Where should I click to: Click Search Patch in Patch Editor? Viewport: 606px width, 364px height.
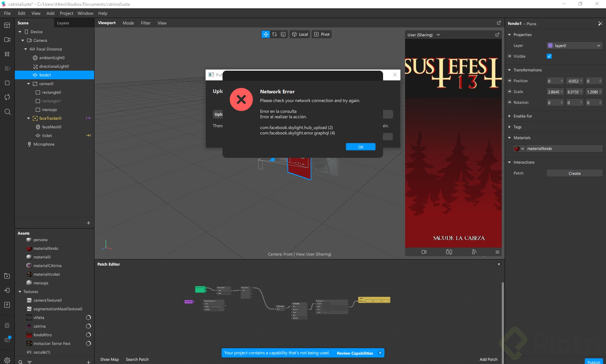click(x=137, y=359)
